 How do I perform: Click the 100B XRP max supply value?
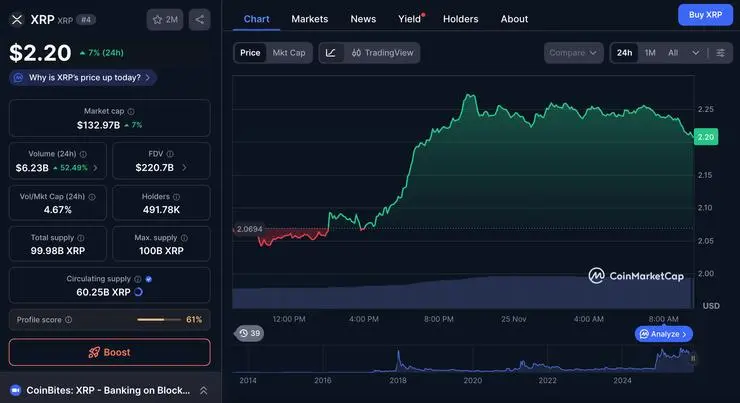pos(161,251)
